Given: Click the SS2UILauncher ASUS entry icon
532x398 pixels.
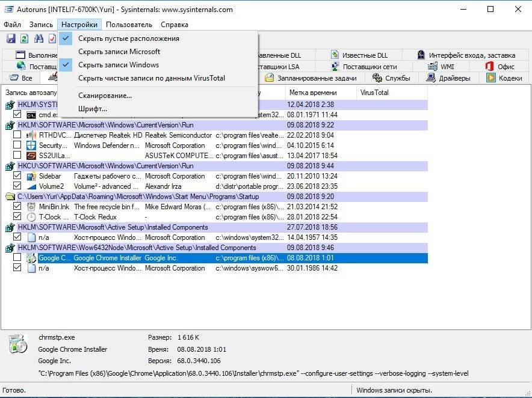Looking at the screenshot, I should pos(31,156).
